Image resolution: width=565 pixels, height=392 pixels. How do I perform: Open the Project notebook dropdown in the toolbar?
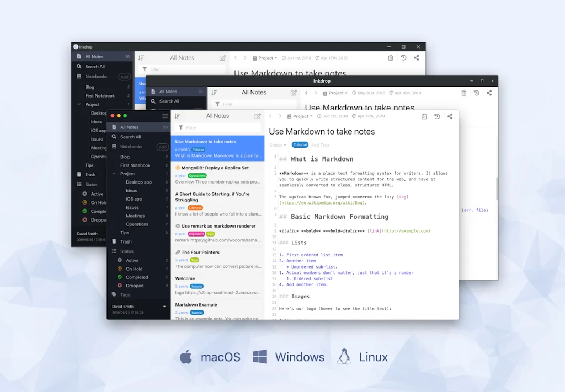pyautogui.click(x=300, y=116)
